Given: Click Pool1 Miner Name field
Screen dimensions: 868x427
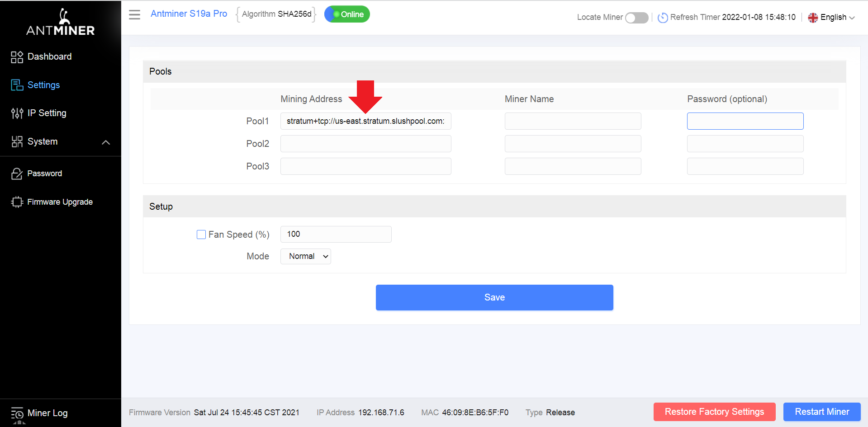Looking at the screenshot, I should [573, 121].
